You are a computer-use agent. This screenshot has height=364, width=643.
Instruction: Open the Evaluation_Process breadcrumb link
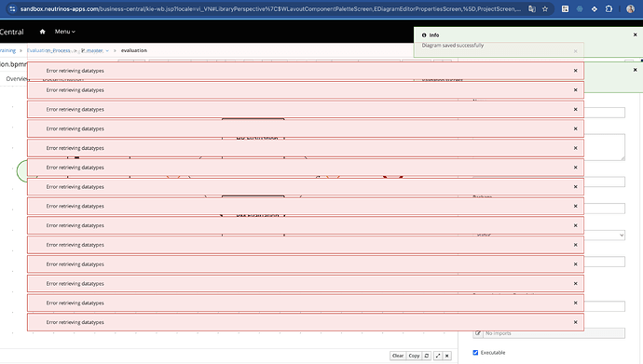click(x=48, y=50)
